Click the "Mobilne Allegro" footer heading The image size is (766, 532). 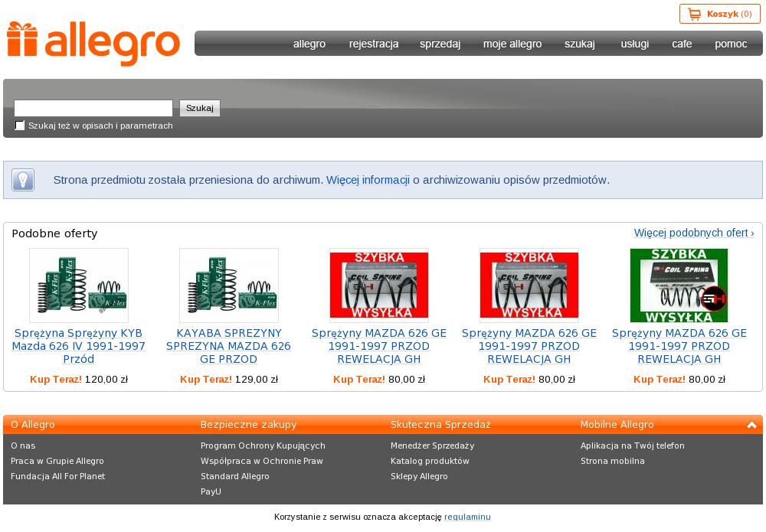(x=617, y=425)
